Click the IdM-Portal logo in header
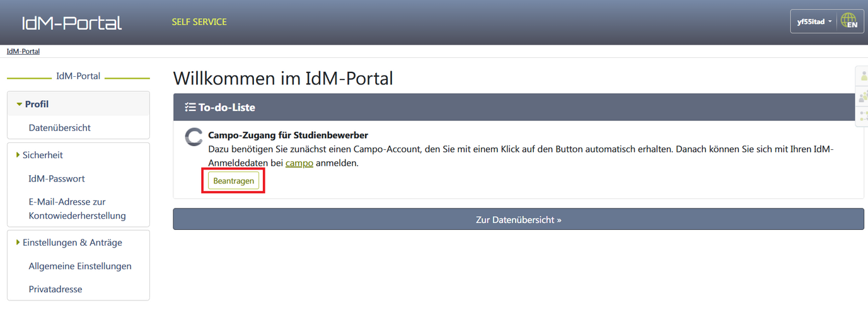The height and width of the screenshot is (315, 868). [x=72, y=23]
